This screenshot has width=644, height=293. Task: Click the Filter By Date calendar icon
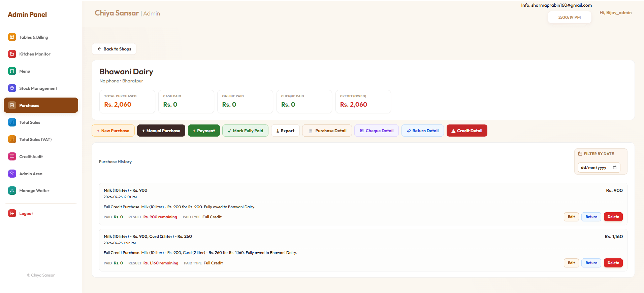pos(580,154)
